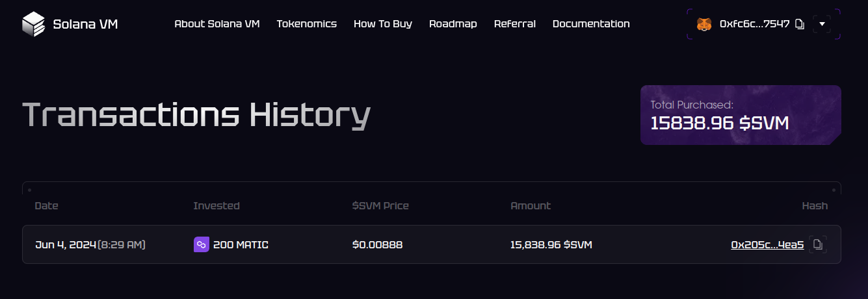
Task: Open the wallet dropdown arrow
Action: (822, 24)
